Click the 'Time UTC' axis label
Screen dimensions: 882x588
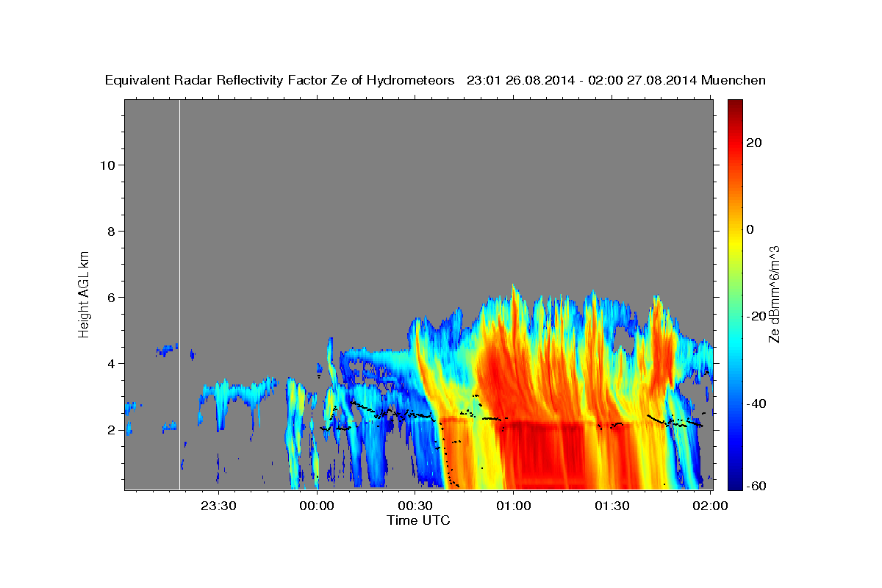(x=418, y=520)
